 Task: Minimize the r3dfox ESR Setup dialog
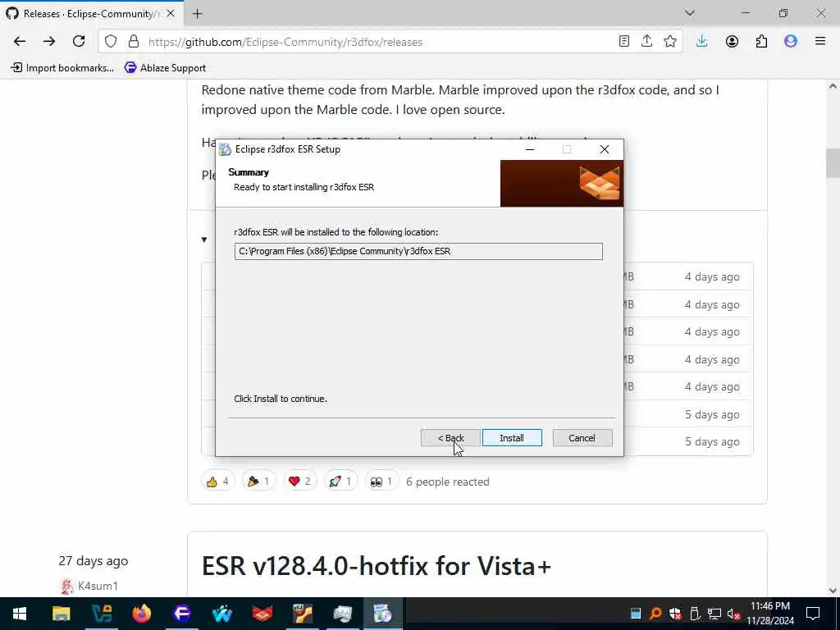pyautogui.click(x=530, y=149)
